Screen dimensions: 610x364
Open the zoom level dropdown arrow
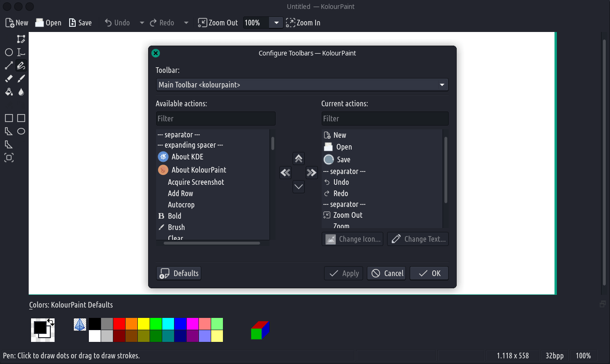[276, 23]
